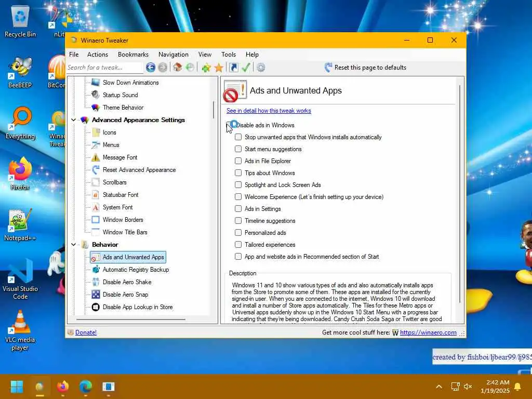Select the Icons tweak entry

109,132
